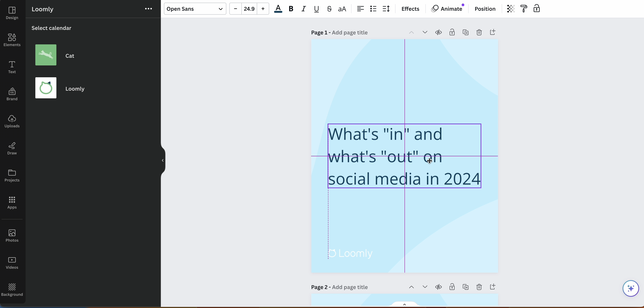Open the text color swatch
Screen dimensions: 644x308
278,9
